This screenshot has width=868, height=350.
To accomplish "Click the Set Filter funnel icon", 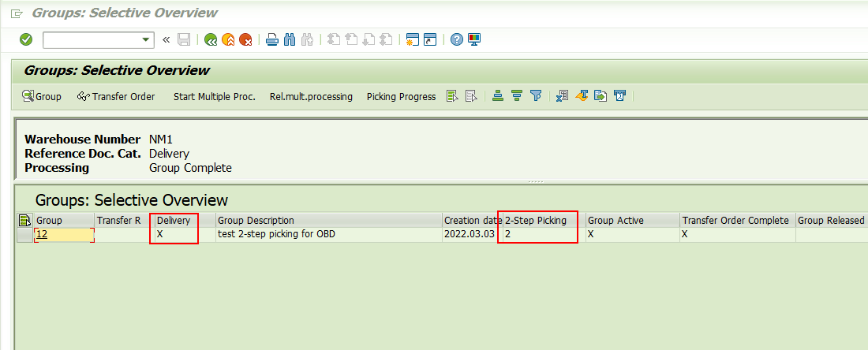I will pos(535,96).
